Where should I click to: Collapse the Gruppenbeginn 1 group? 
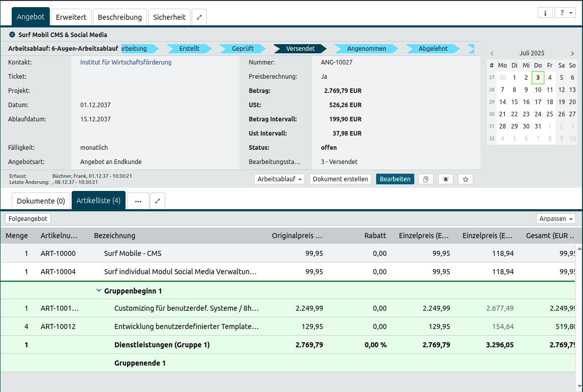tap(99, 291)
